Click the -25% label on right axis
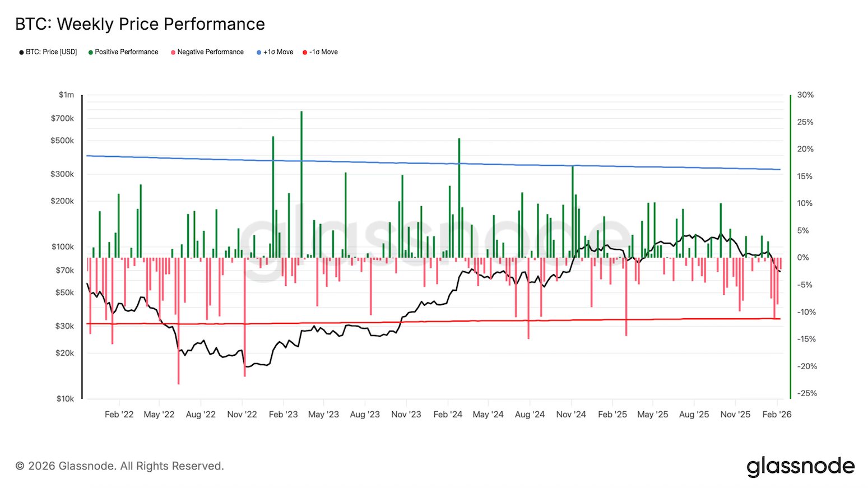This screenshot has height=488, width=868. (x=807, y=393)
